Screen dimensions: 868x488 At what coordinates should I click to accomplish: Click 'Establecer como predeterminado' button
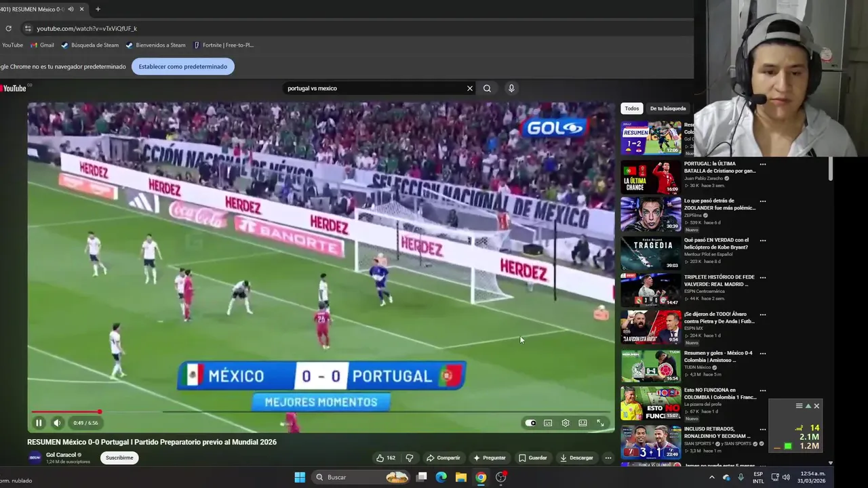[183, 66]
